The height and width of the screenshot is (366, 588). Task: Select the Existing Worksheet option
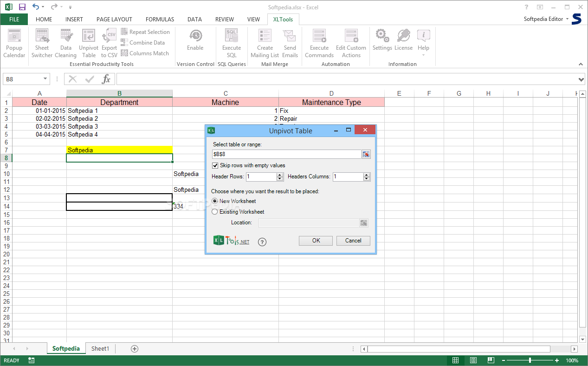(214, 212)
